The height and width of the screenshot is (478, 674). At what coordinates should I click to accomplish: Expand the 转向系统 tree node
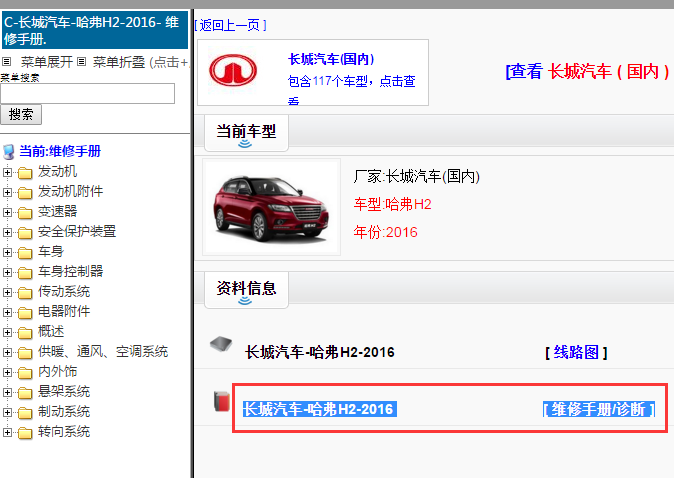[x=7, y=432]
